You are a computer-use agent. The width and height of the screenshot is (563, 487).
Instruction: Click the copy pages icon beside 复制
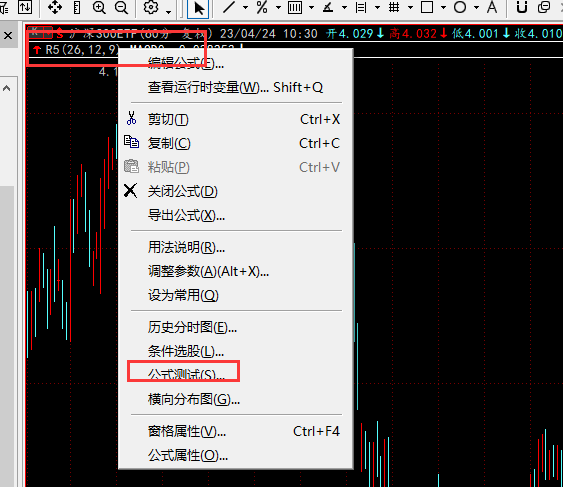(x=131, y=142)
